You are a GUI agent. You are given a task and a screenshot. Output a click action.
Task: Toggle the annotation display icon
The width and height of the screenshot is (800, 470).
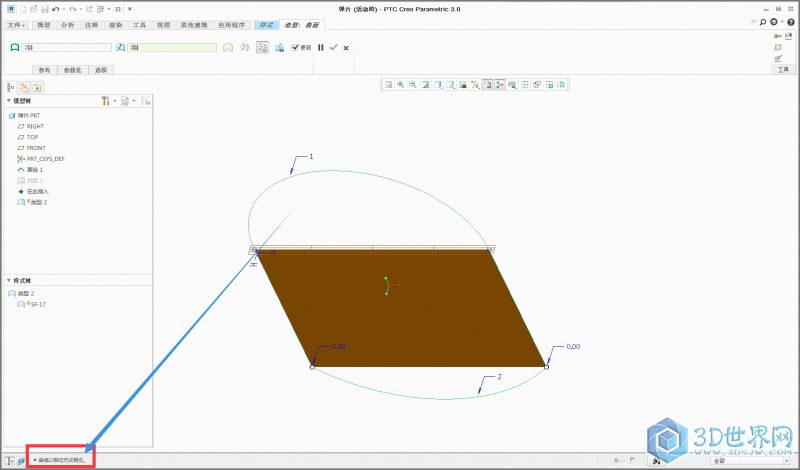[488, 85]
